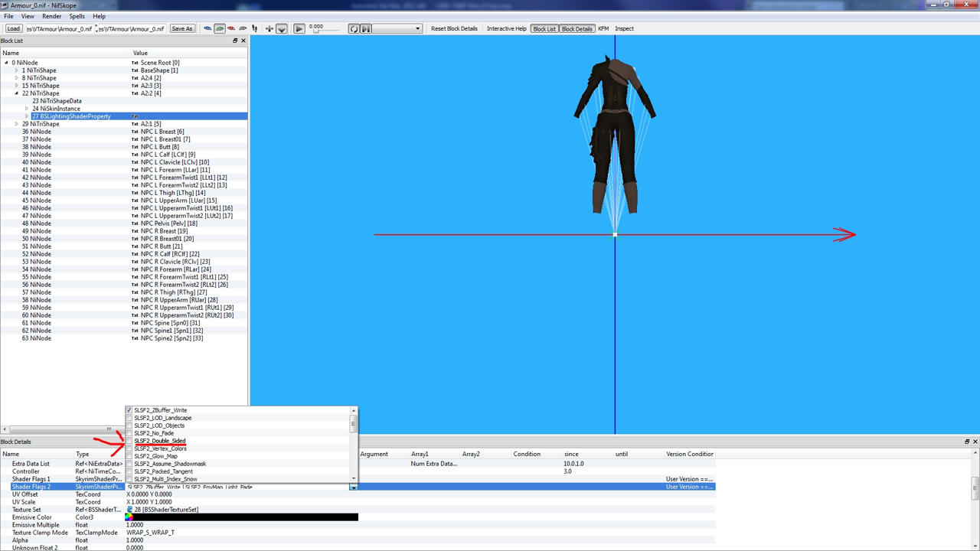
Task: Tick the SLSF2_Glow_Map checkbox
Action: [129, 456]
